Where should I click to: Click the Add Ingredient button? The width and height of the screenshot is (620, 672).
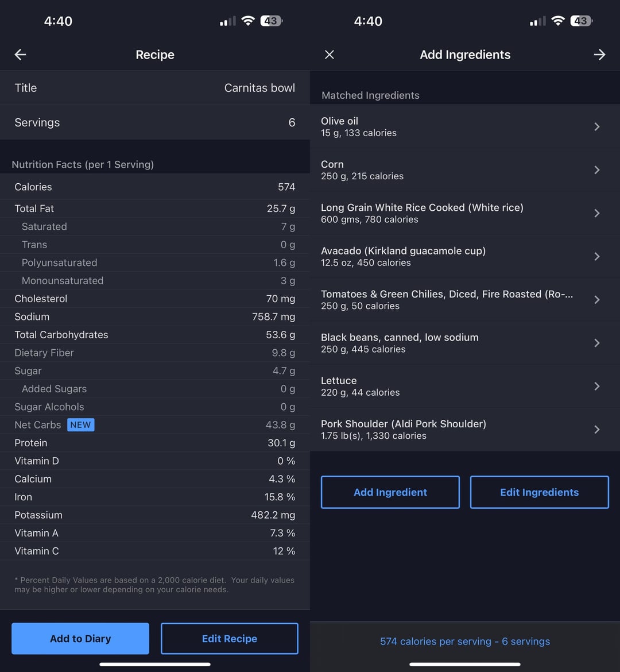click(390, 492)
